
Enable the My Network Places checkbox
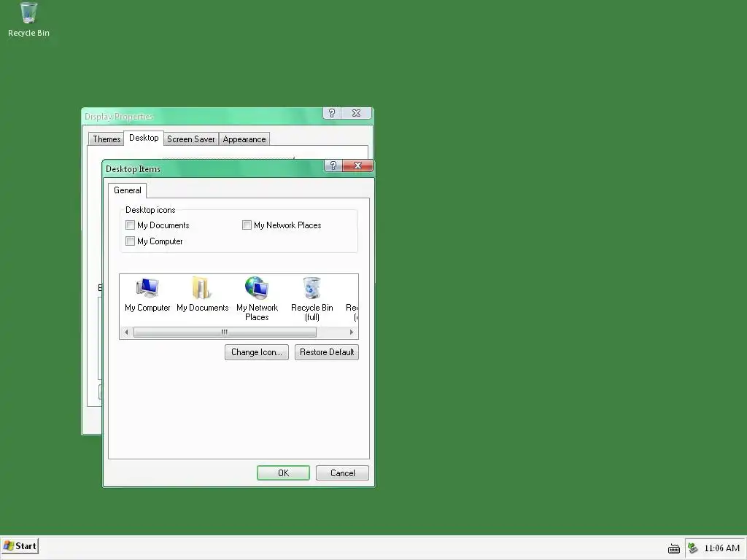(x=247, y=225)
